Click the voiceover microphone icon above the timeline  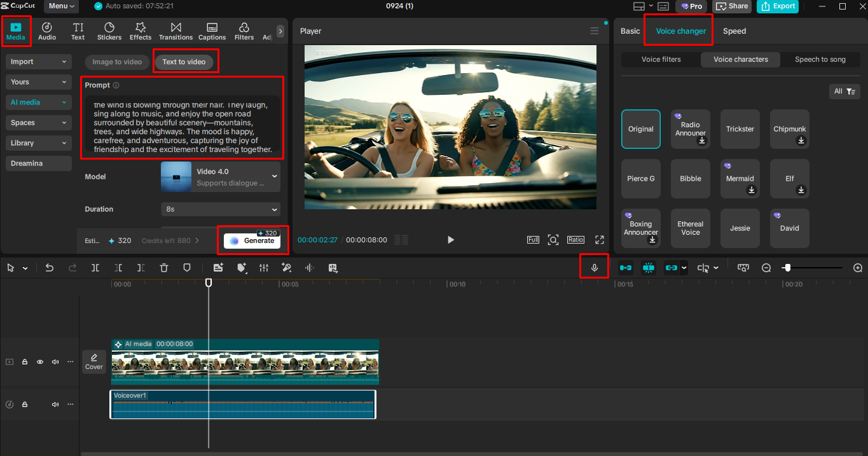click(594, 266)
